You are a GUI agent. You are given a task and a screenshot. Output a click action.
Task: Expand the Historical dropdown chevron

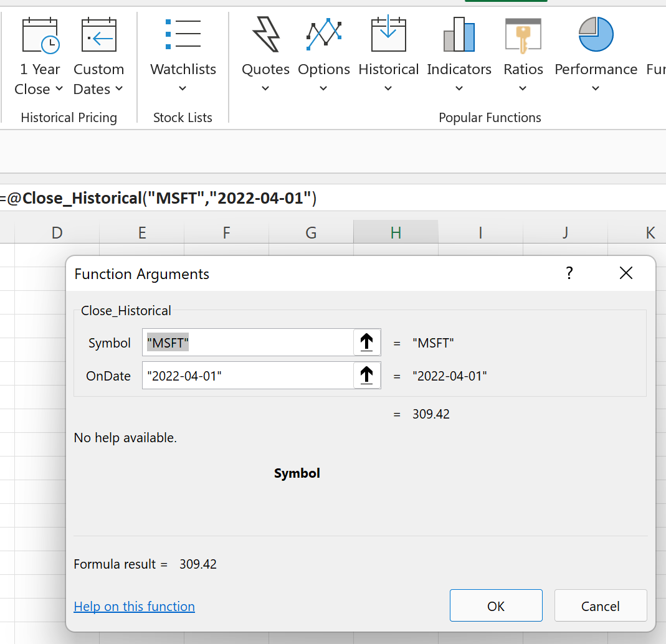coord(388,88)
